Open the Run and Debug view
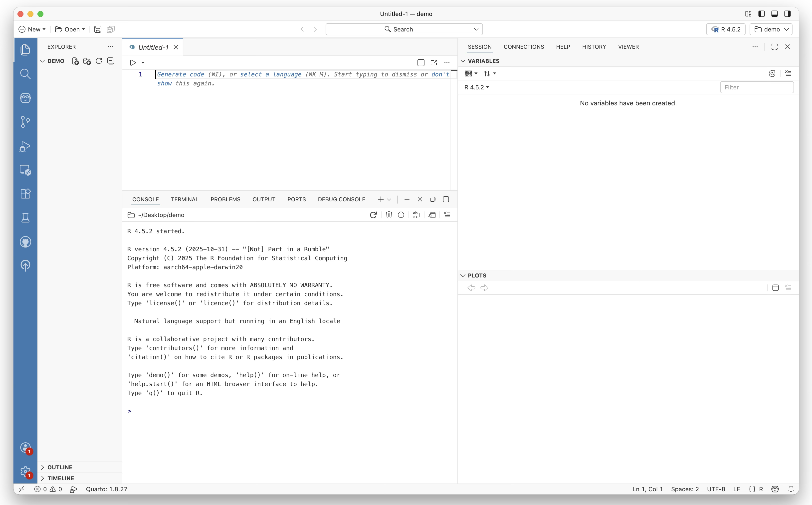The width and height of the screenshot is (812, 505). [25, 147]
